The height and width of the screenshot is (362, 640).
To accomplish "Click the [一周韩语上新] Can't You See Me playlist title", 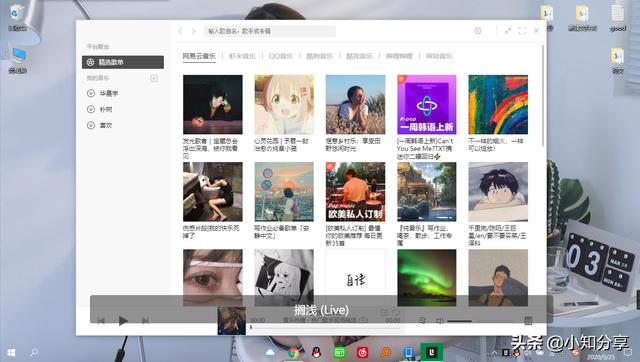I will (x=425, y=149).
